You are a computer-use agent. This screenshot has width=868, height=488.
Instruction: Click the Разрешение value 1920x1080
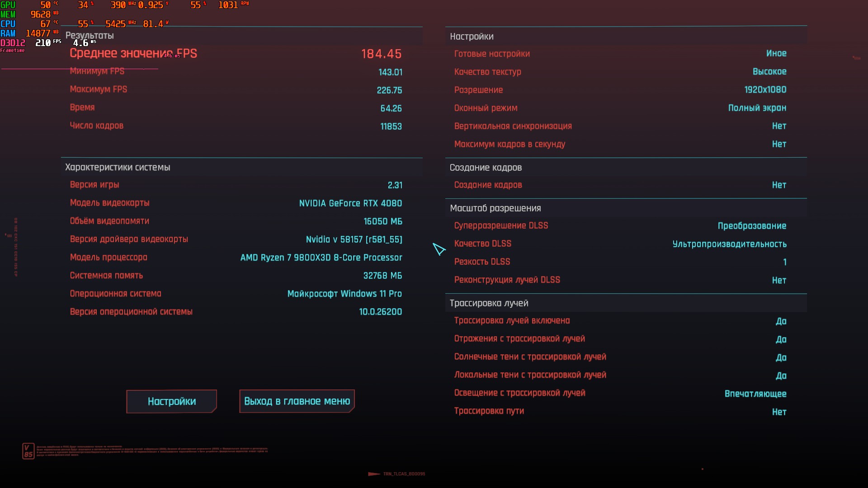765,90
